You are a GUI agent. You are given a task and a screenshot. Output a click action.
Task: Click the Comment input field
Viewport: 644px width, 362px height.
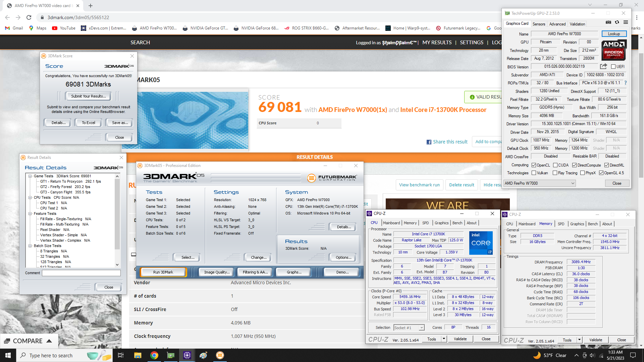click(81, 273)
